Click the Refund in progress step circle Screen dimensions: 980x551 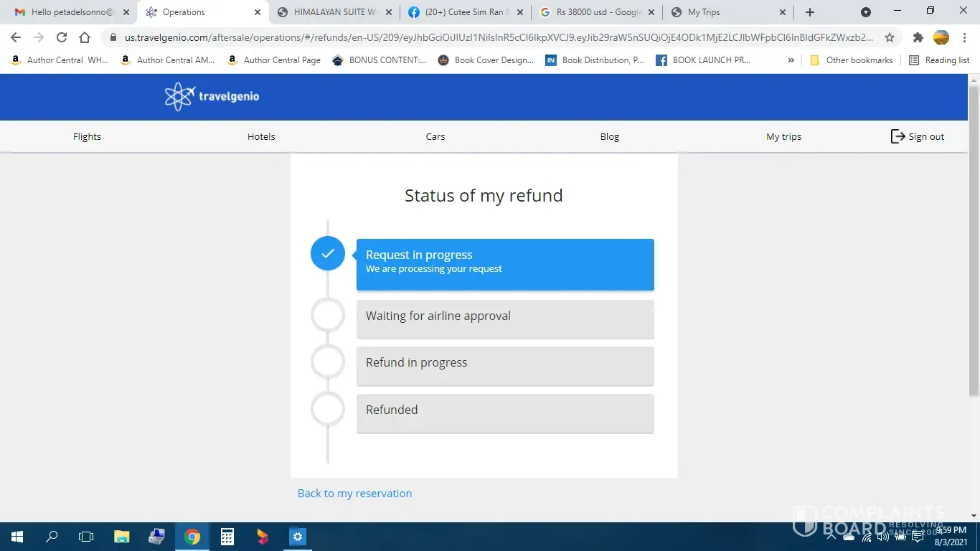click(328, 362)
